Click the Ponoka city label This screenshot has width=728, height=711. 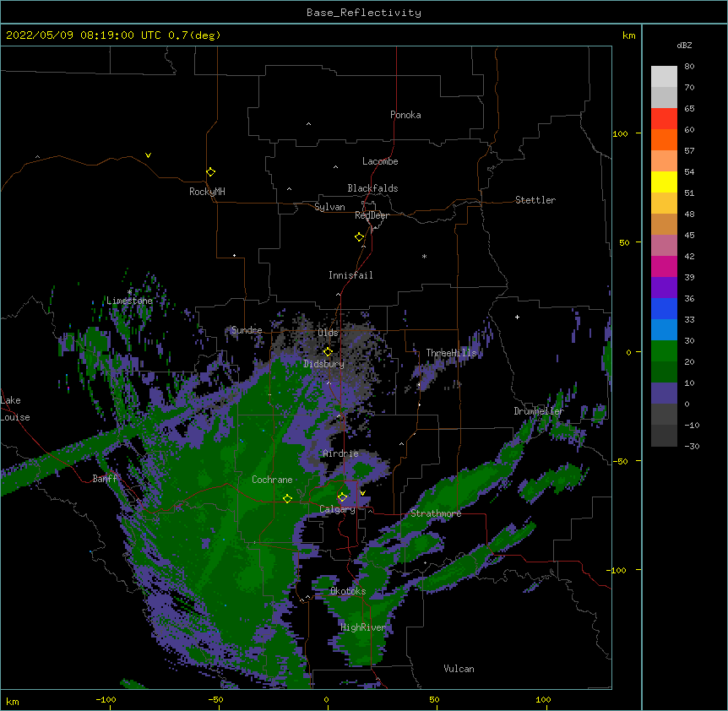click(x=405, y=115)
